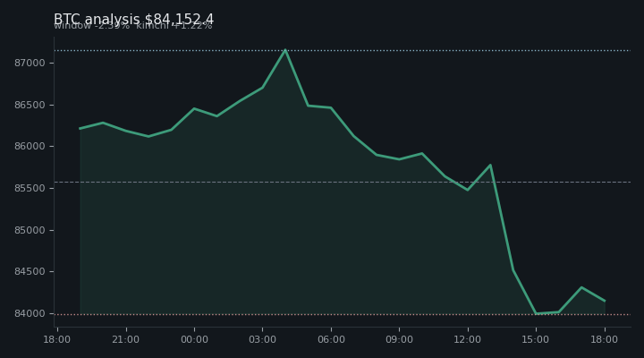The image size is (644, 358).
Task: Click the 12:00 time axis label
Action: tap(468, 339)
